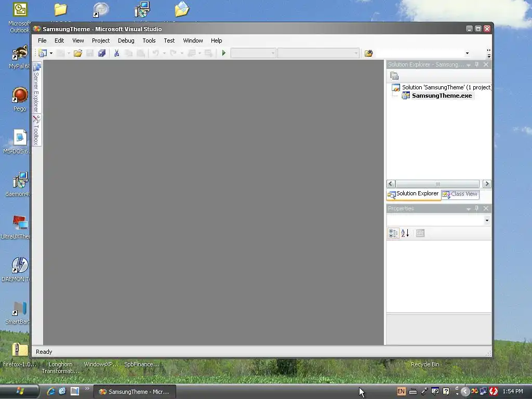Click the SpbFinance… desktop label
532x399 pixels.
[141, 364]
